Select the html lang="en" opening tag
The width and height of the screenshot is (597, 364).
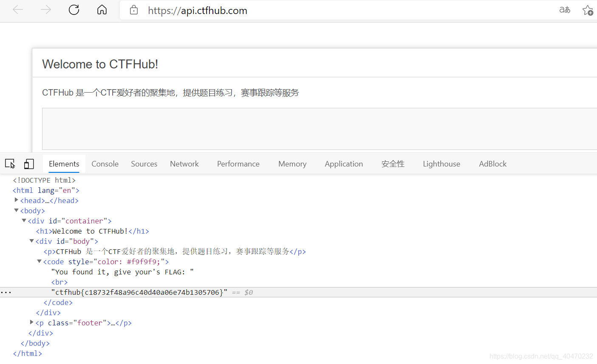point(46,190)
